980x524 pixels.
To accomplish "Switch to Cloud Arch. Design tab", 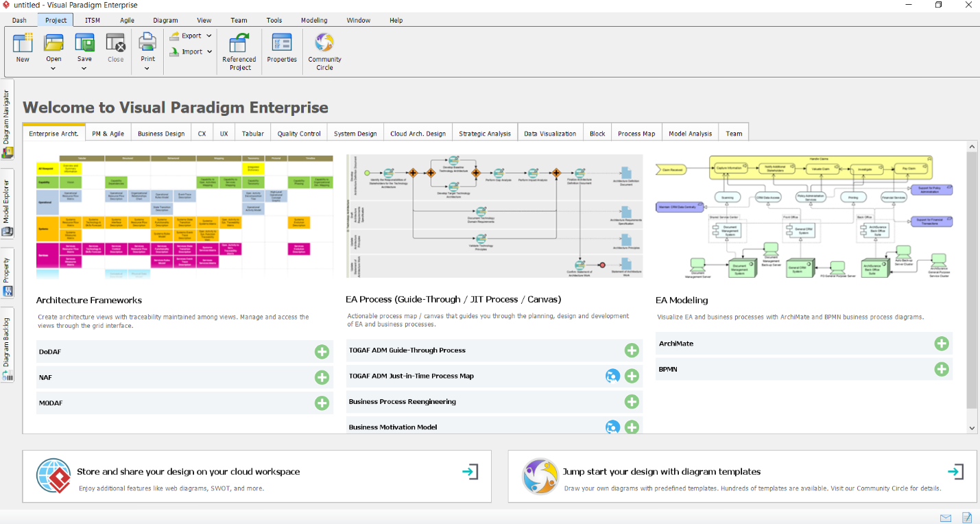I will tap(418, 134).
